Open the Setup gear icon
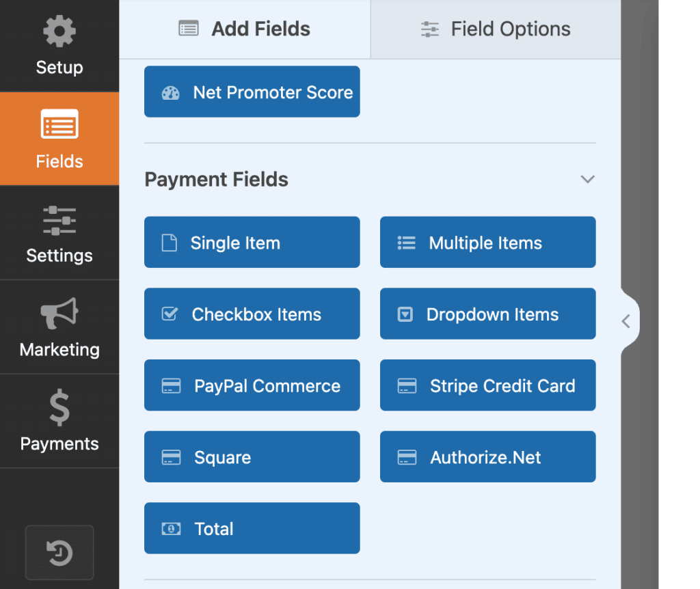Screen dimensions: 700x589 59,31
